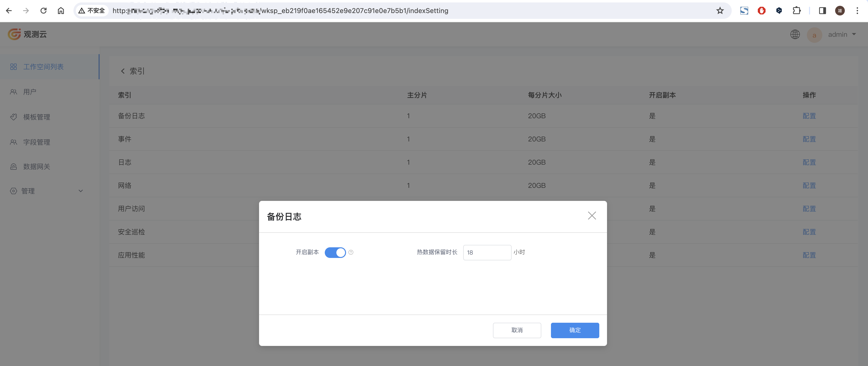Click 配置 for the 应用性能 row
This screenshot has width=868, height=366.
(x=809, y=256)
